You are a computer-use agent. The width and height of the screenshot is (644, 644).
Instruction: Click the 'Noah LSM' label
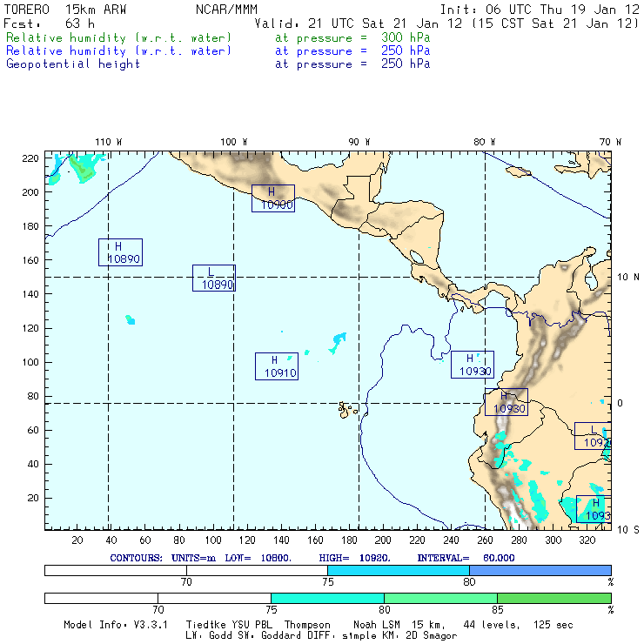pos(377,625)
